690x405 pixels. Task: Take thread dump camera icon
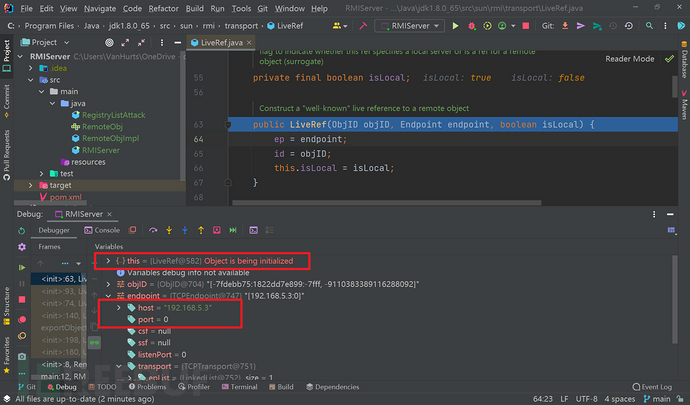click(x=22, y=357)
